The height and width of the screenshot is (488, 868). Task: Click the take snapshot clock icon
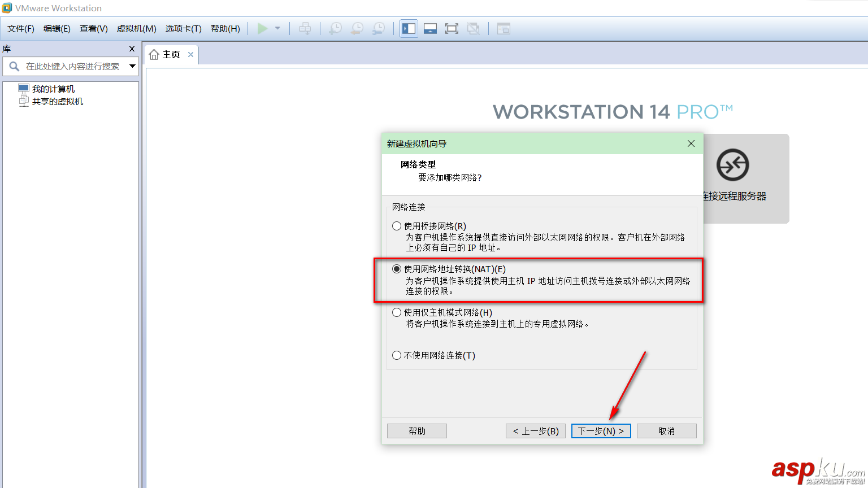click(335, 29)
